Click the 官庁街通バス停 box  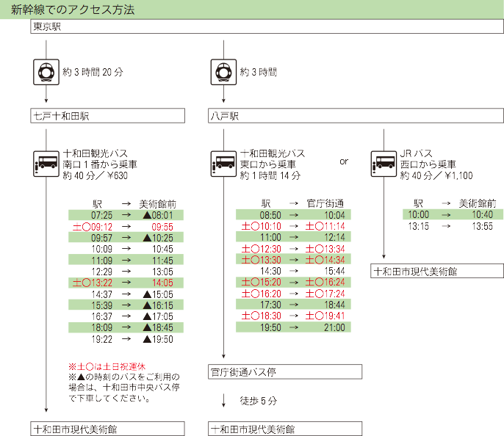click(285, 371)
